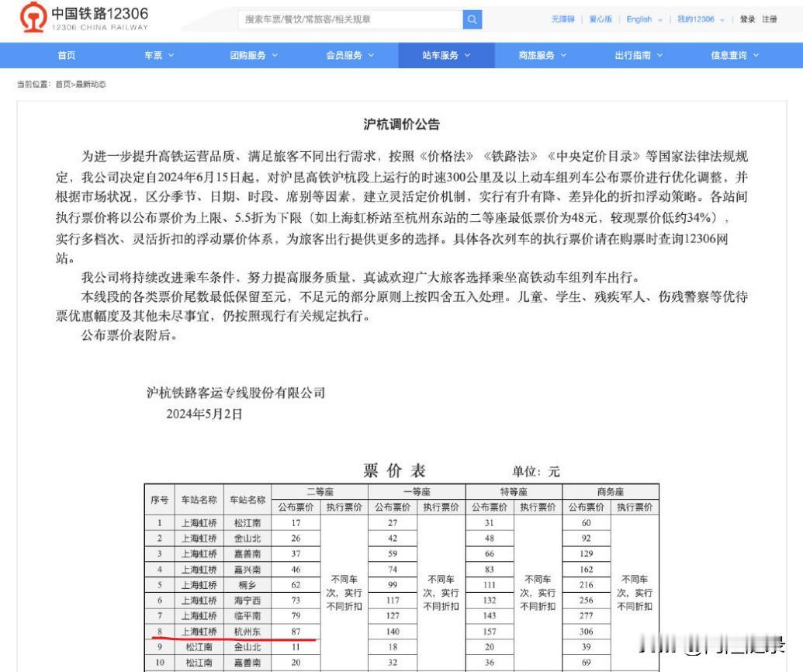The width and height of the screenshot is (803, 672).
Task: Click the chevron beside 车票
Action: (x=171, y=55)
